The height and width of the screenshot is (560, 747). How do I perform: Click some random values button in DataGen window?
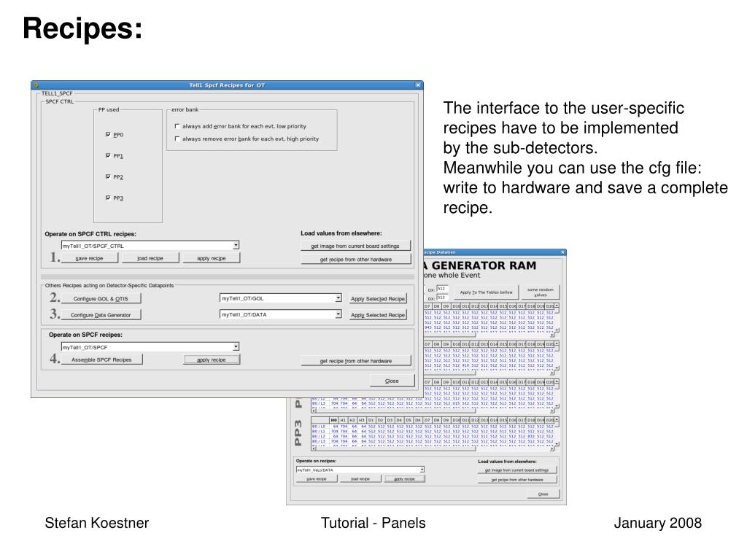point(541,292)
